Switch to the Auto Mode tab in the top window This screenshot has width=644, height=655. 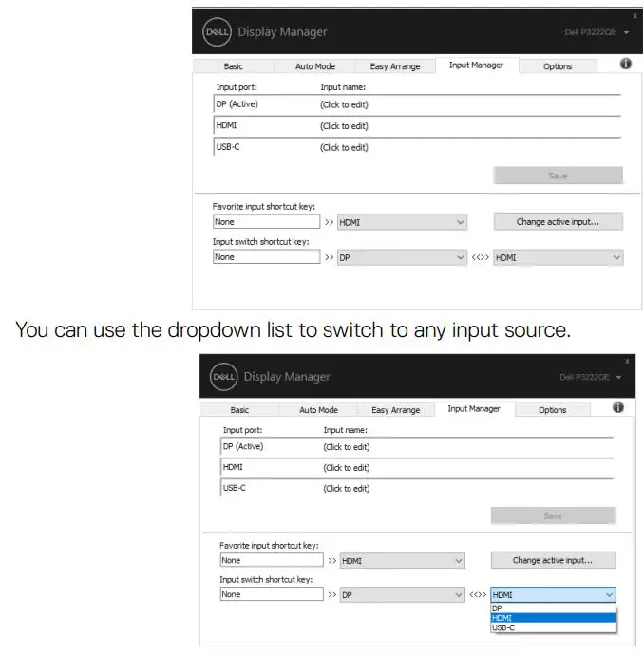click(x=315, y=66)
